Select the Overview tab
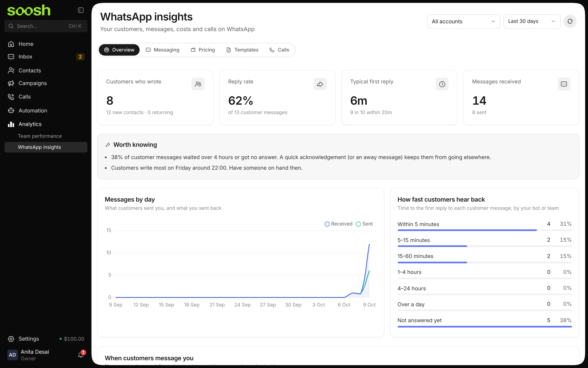Viewport: 588px width, 368px height. (x=119, y=50)
